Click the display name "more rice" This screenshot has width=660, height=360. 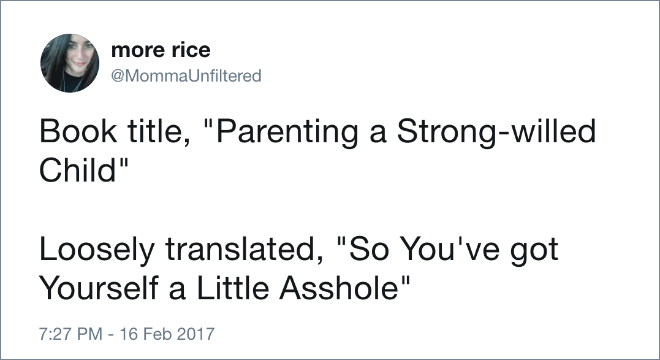(160, 50)
